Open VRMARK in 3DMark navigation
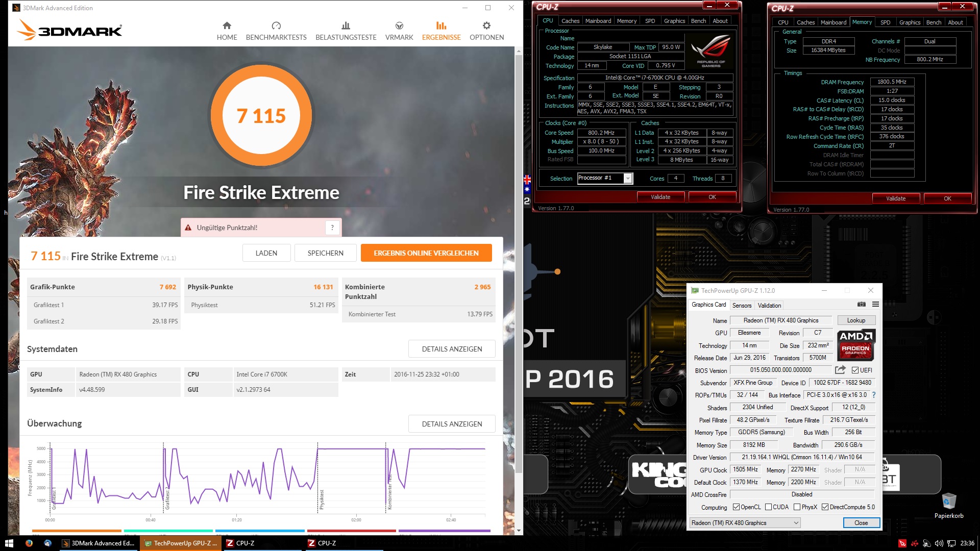Image resolution: width=980 pixels, height=551 pixels. tap(399, 31)
